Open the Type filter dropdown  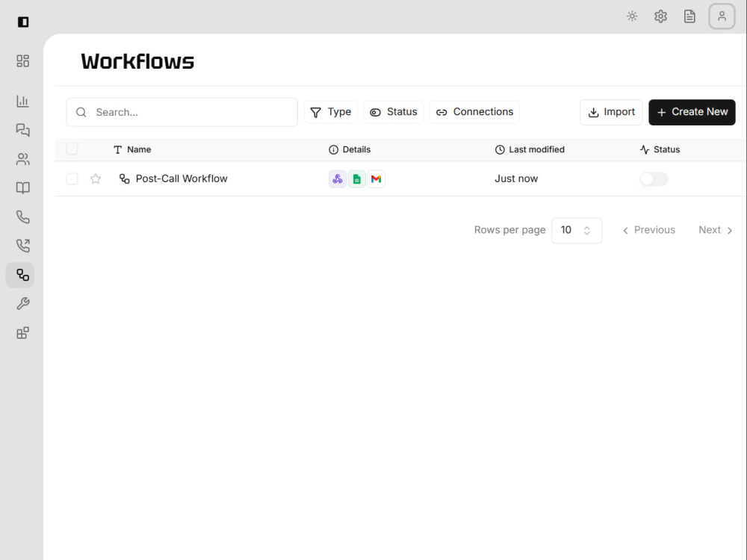(x=331, y=112)
